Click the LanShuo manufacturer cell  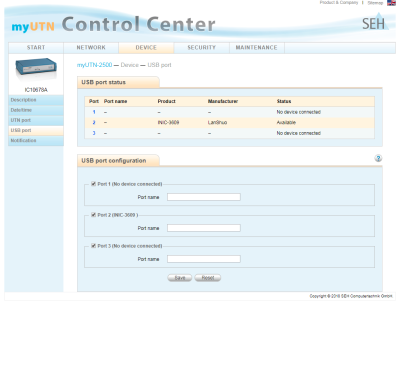click(217, 123)
